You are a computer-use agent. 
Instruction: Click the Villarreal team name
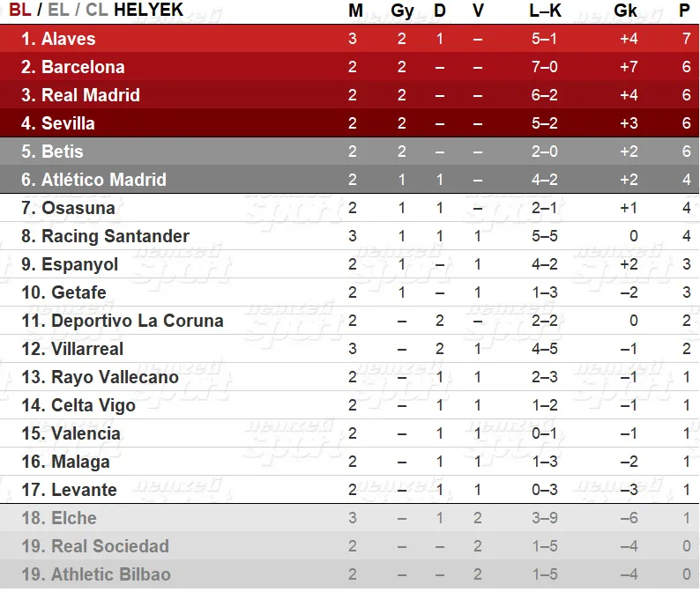pos(87,349)
